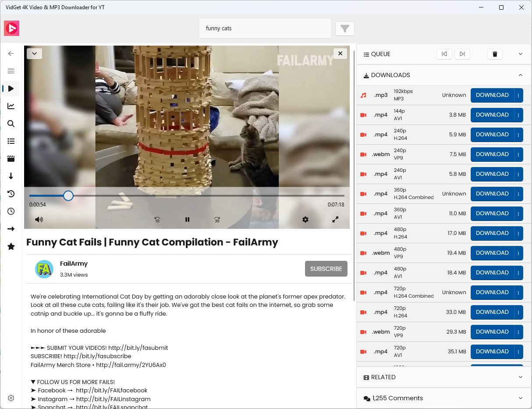
Task: Open more options for 480p H.264 download
Action: [x=518, y=233]
